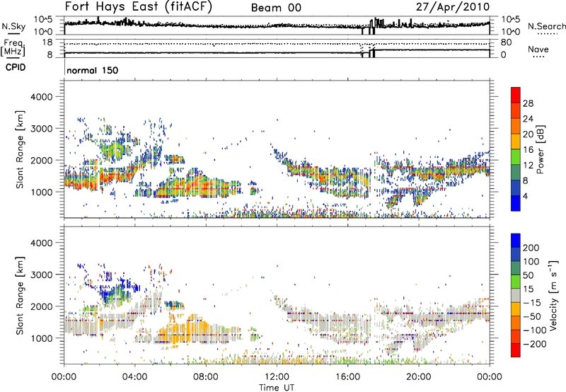Screen dimensions: 566x392
Task: Click the gray Velocity colorbar segment between 15 and -15
Action: click(x=516, y=295)
